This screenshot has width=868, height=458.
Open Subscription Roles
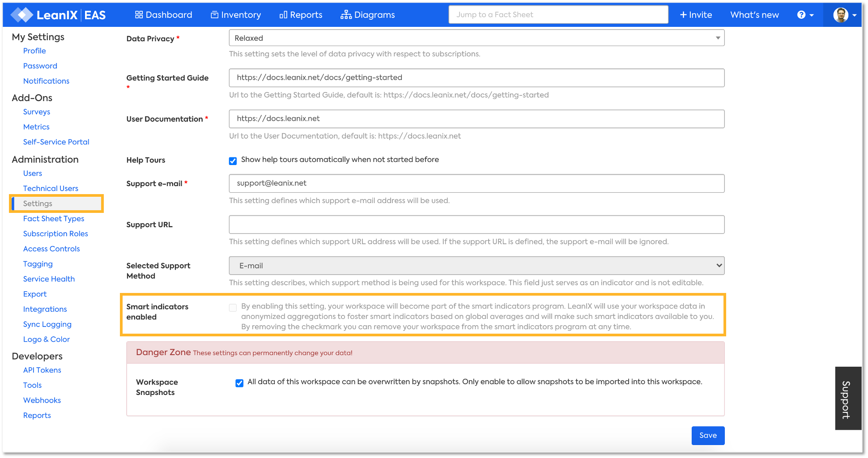(x=55, y=234)
